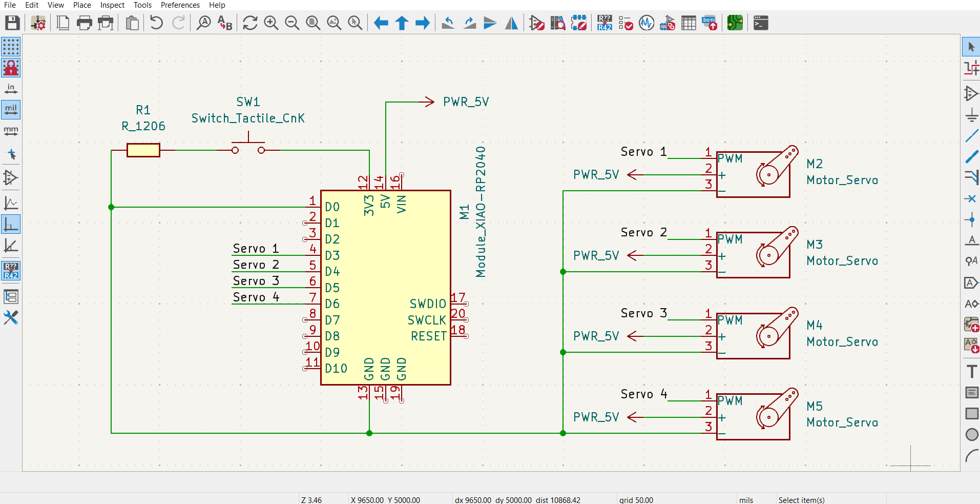Select the Add Junction tool
This screenshot has height=504, width=980.
(x=971, y=220)
